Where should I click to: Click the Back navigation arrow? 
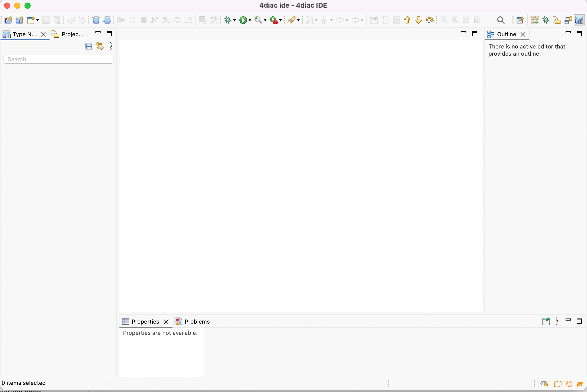[340, 20]
